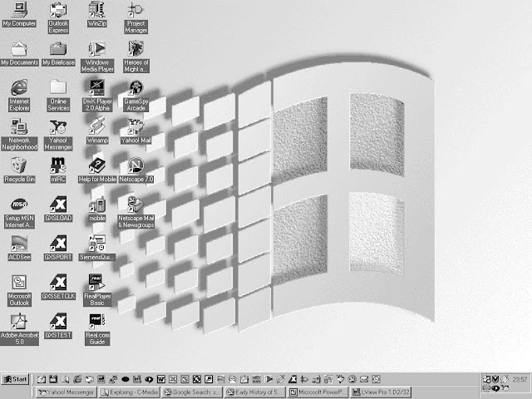Screen dimensions: 532x399
Task: Select the GXSLOAD shortcut
Action: 58,209
